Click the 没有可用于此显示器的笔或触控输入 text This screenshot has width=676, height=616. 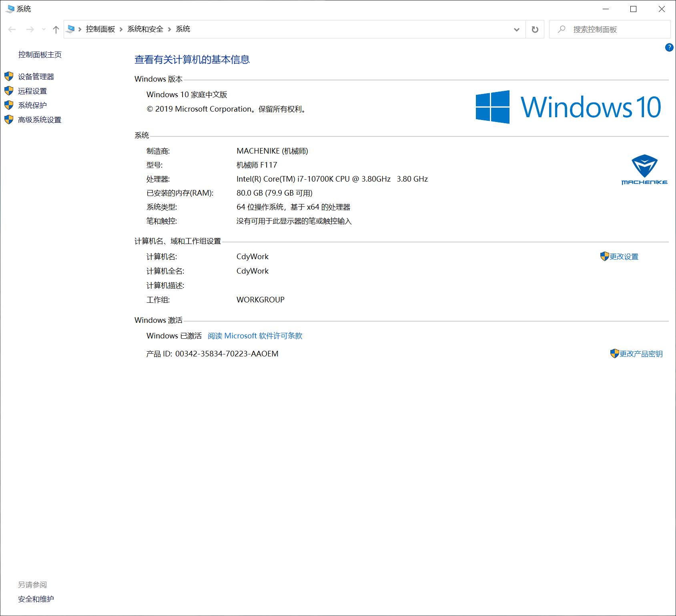[294, 221]
